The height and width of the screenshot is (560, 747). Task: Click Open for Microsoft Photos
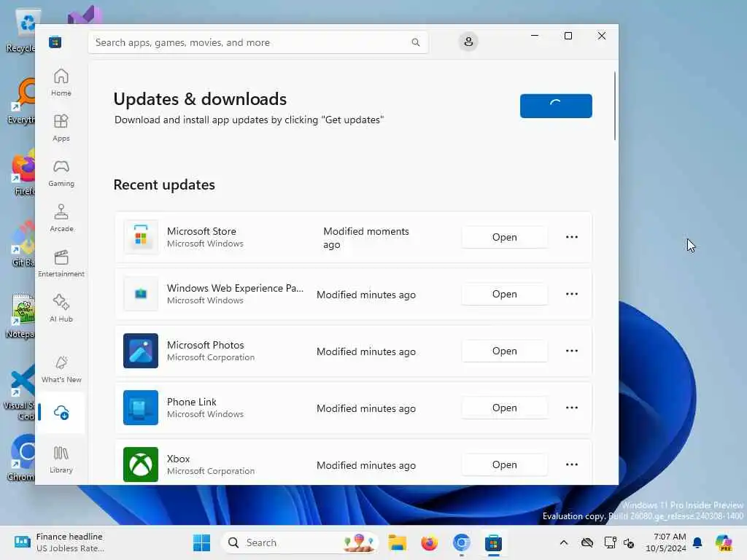point(505,351)
